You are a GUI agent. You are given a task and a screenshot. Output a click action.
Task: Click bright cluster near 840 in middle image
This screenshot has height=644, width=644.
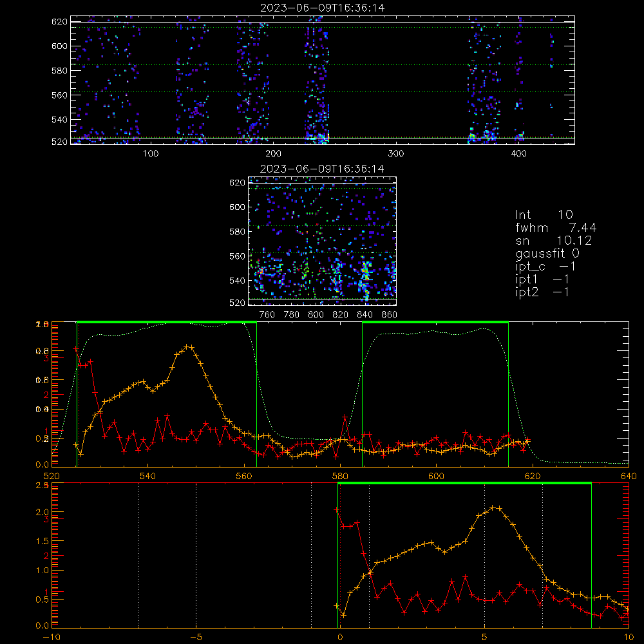(366, 276)
